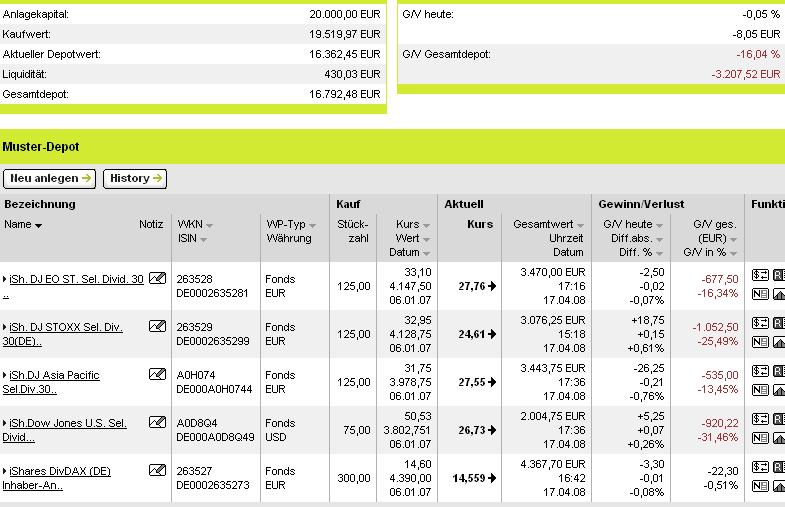Click trend arrow next to Kurs 26,73
This screenshot has height=507, width=785.
coord(492,430)
